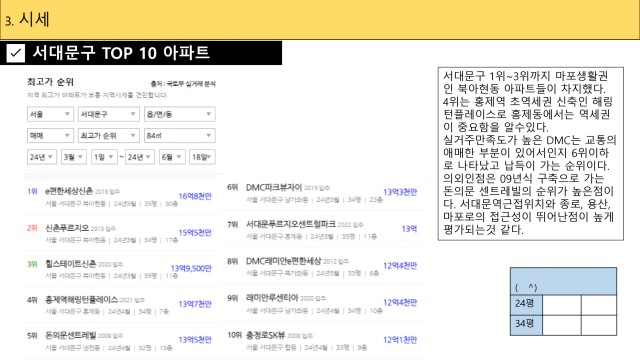Open the start year 24년 dropdown before 3월

(x=42, y=157)
